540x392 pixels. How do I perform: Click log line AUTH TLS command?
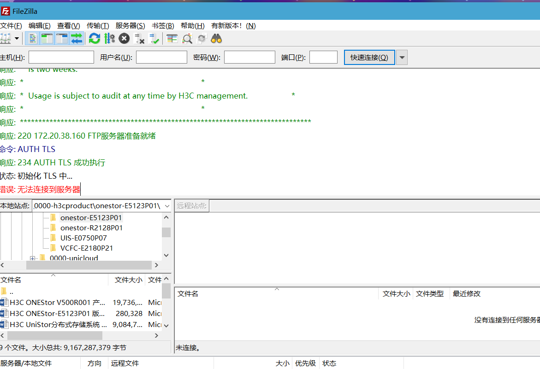coord(36,149)
